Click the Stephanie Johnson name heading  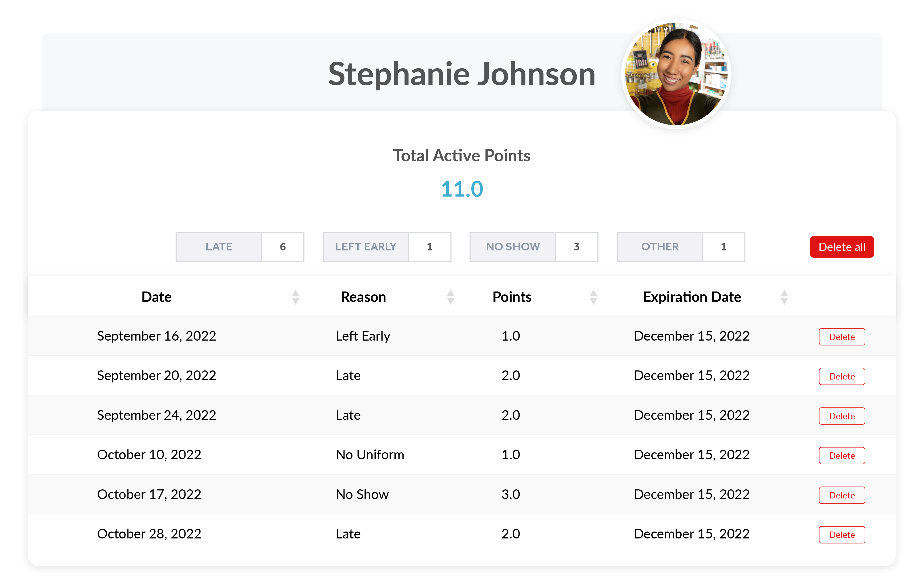(462, 74)
